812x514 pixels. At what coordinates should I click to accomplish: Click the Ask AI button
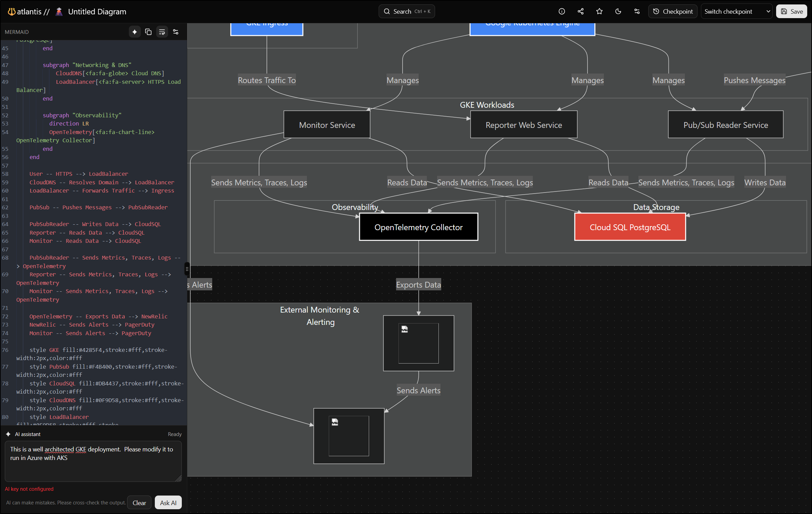pos(168,502)
